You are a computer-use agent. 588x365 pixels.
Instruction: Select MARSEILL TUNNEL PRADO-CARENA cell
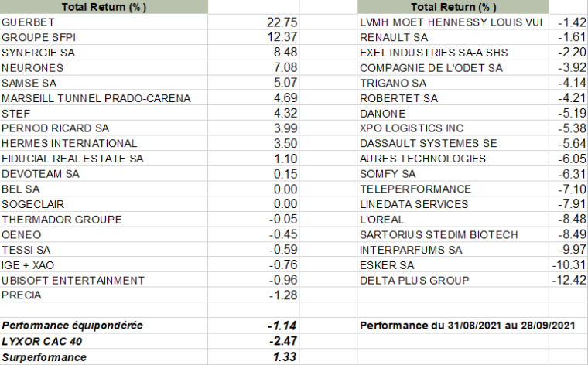click(x=104, y=98)
